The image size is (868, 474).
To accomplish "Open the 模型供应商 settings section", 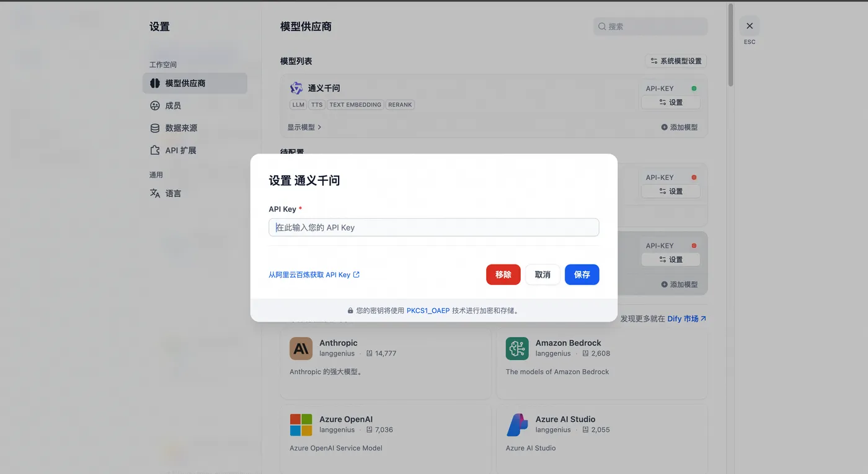I will click(x=195, y=83).
